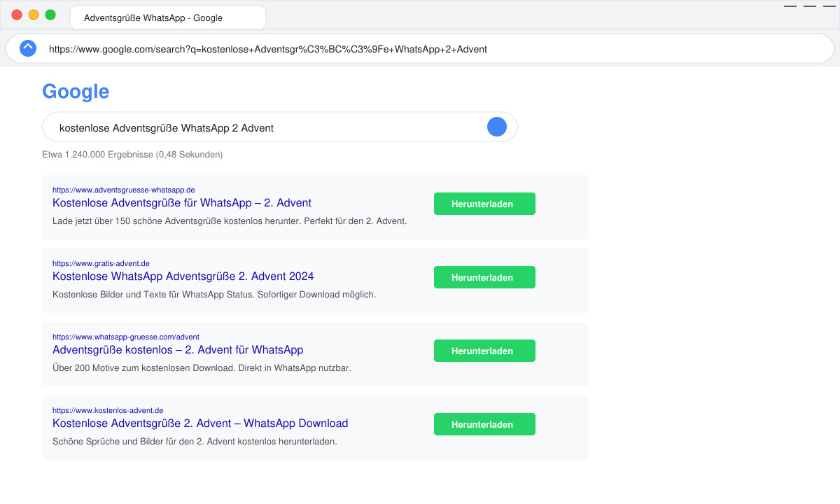The height and width of the screenshot is (504, 840).
Task: Open Kostenlose Adventsgrüße 2. Advent – WhatsApp Download result
Action: pos(200,423)
